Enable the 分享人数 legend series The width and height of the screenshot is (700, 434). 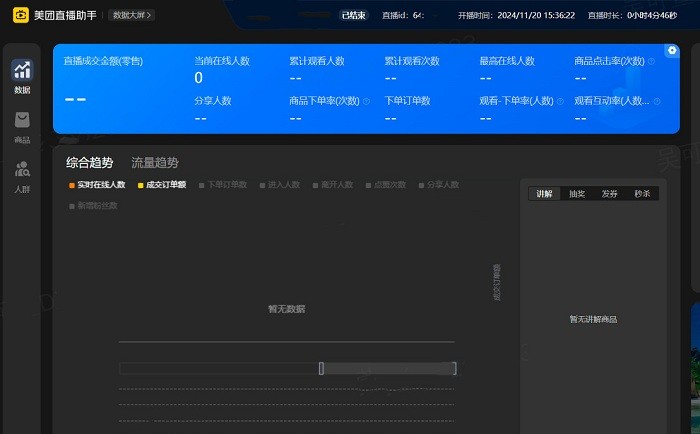pyautogui.click(x=439, y=185)
